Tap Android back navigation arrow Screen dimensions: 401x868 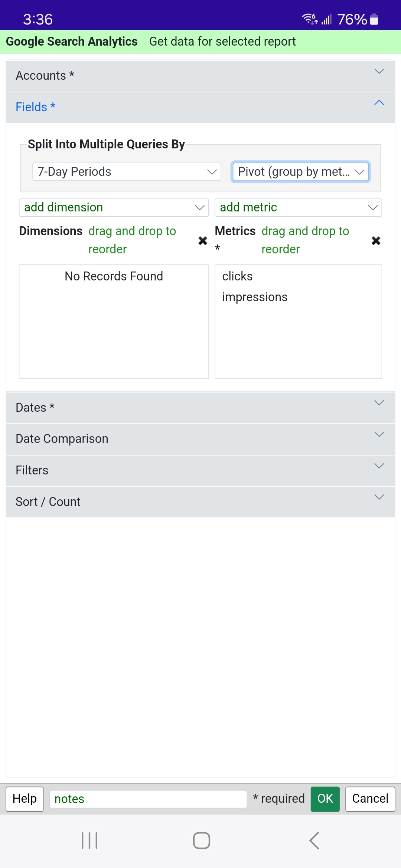[x=314, y=841]
